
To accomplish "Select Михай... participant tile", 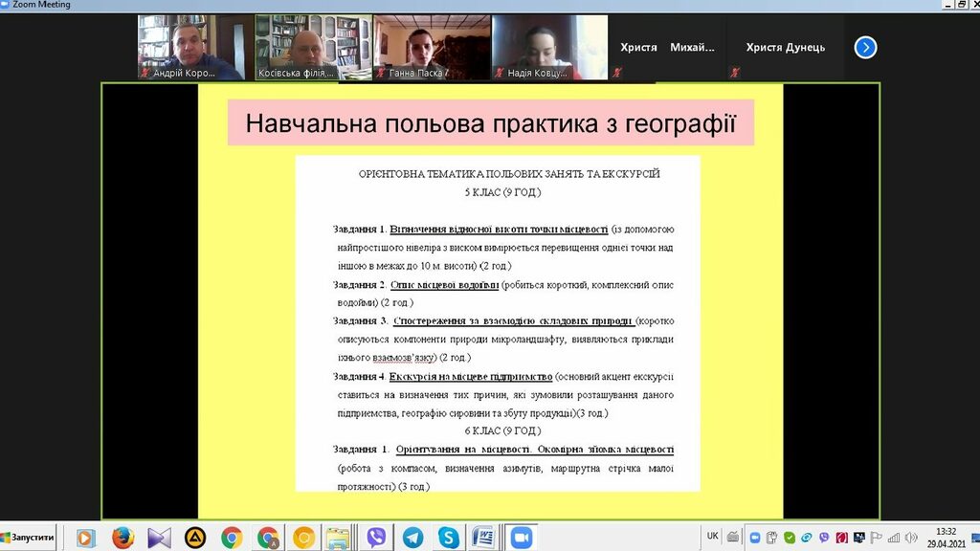I will (691, 48).
